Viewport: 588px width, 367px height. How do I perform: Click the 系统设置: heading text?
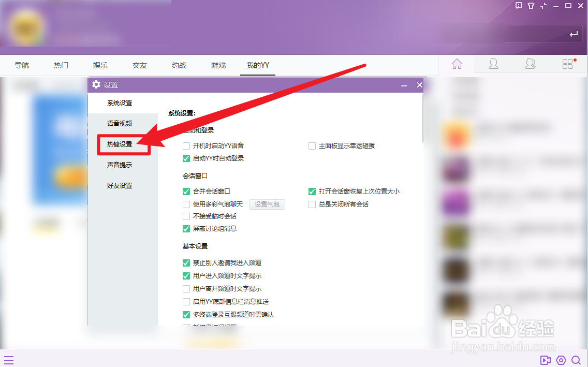(x=182, y=113)
